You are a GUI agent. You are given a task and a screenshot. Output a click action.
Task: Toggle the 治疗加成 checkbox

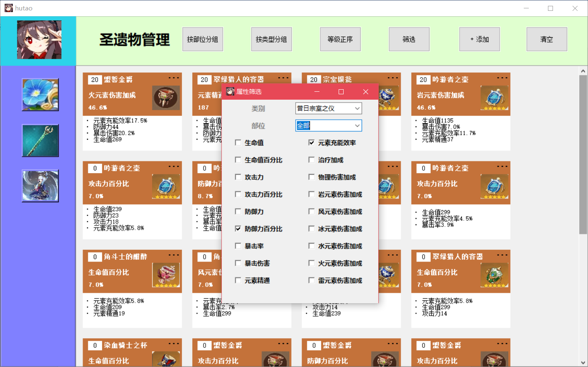point(312,160)
